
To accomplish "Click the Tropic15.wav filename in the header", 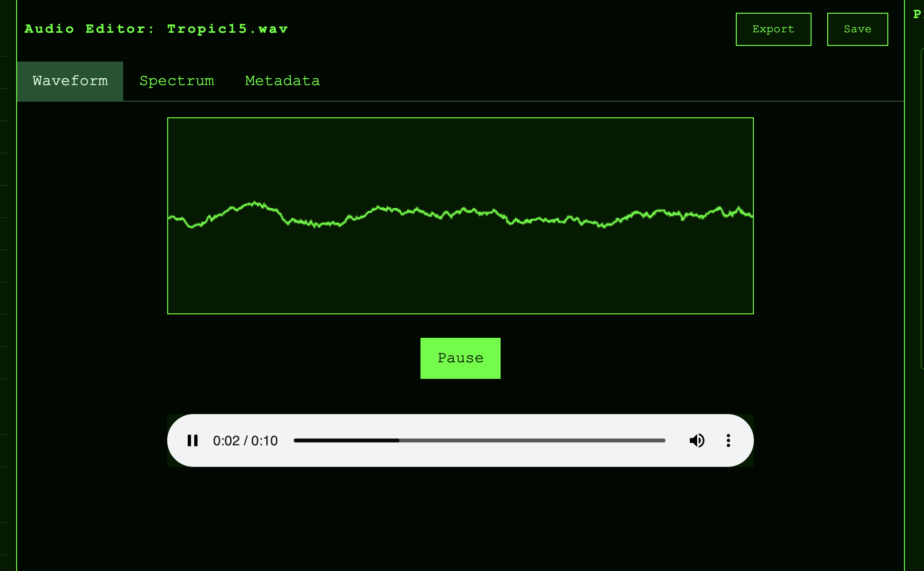I will [227, 29].
